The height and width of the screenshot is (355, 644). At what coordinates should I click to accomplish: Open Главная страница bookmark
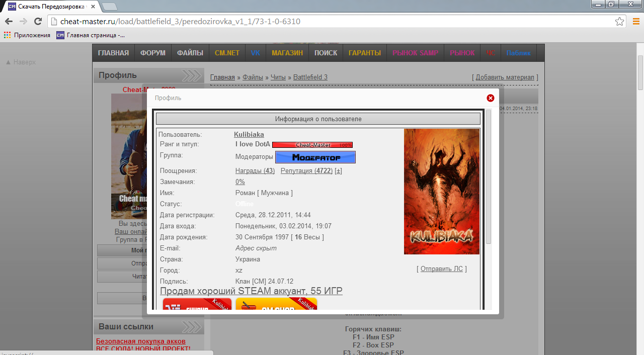tap(91, 35)
